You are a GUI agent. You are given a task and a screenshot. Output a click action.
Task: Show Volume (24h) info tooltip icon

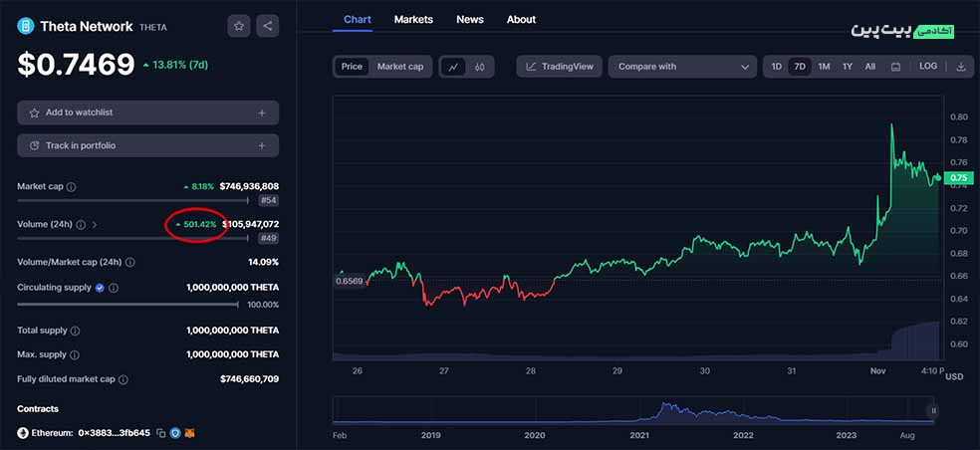coord(81,224)
